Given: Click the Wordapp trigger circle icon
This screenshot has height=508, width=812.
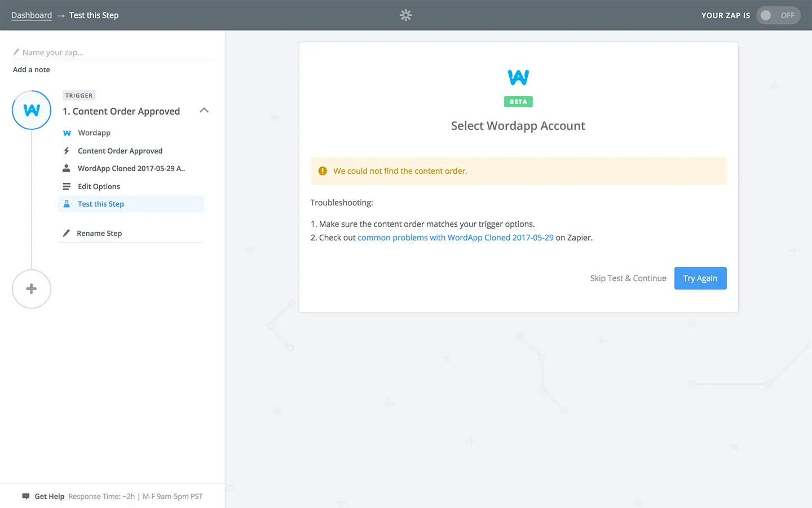Looking at the screenshot, I should click(32, 110).
